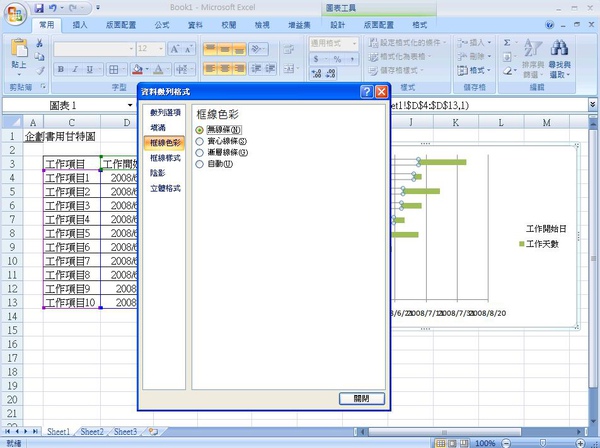Select Shadow (陰影) category in dialog

(x=158, y=173)
